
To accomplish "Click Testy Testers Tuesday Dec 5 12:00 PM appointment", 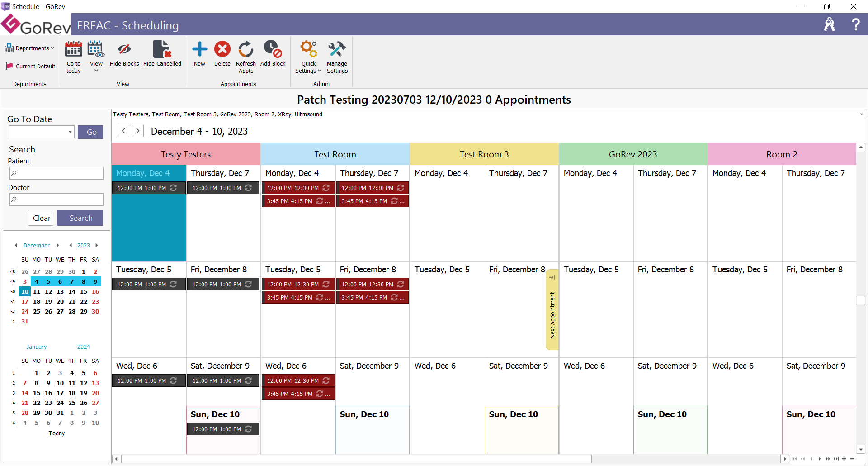I will coord(149,284).
